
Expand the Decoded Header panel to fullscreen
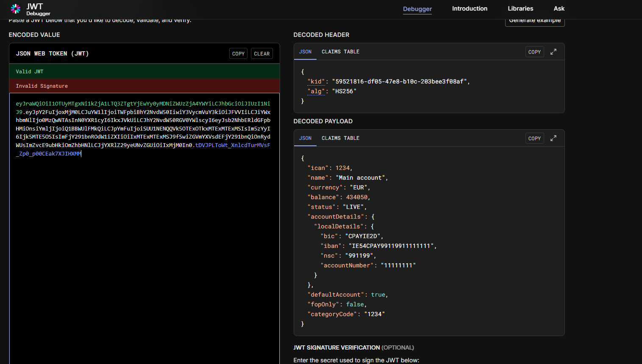553,52
